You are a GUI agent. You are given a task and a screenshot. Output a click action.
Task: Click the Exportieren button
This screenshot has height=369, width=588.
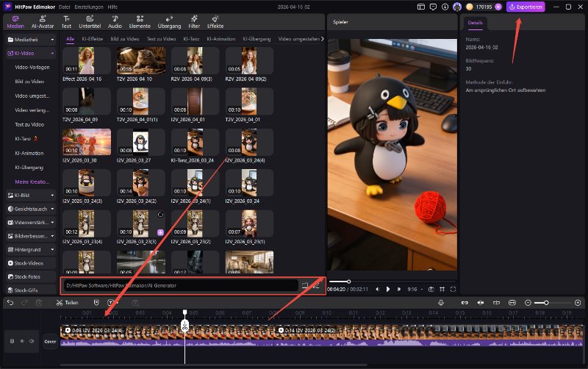[526, 7]
